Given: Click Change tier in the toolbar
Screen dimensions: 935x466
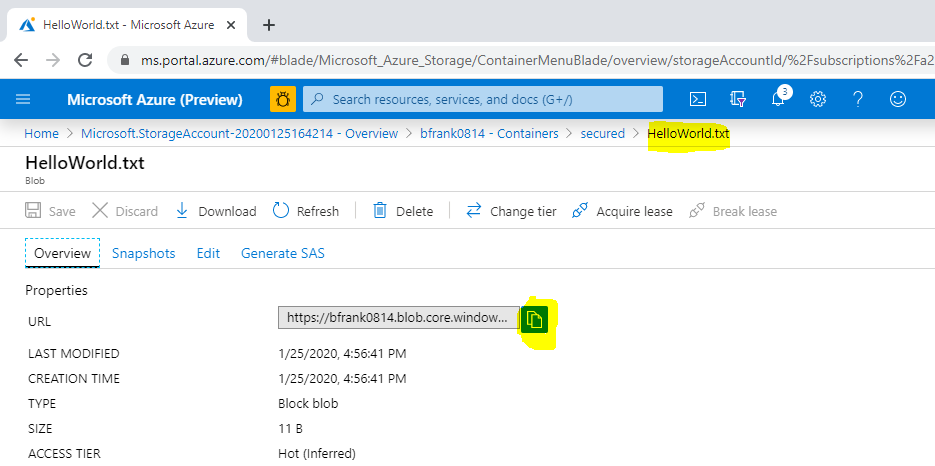Looking at the screenshot, I should click(511, 211).
